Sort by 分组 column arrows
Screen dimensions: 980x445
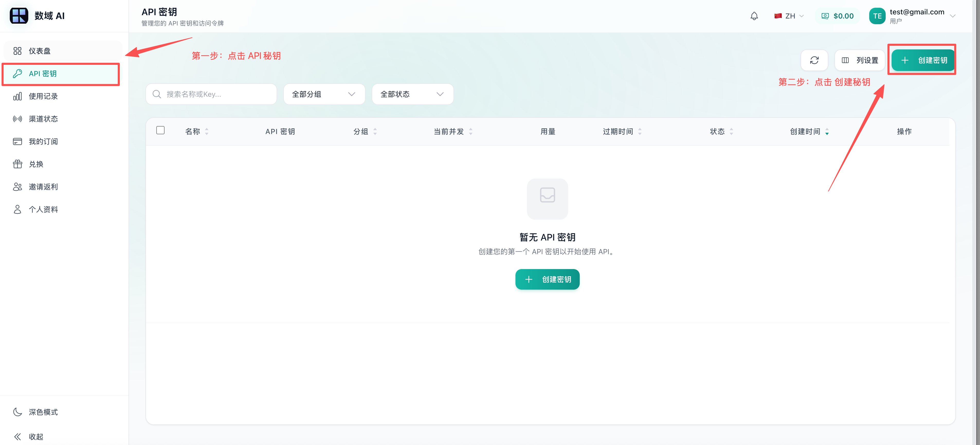tap(375, 131)
